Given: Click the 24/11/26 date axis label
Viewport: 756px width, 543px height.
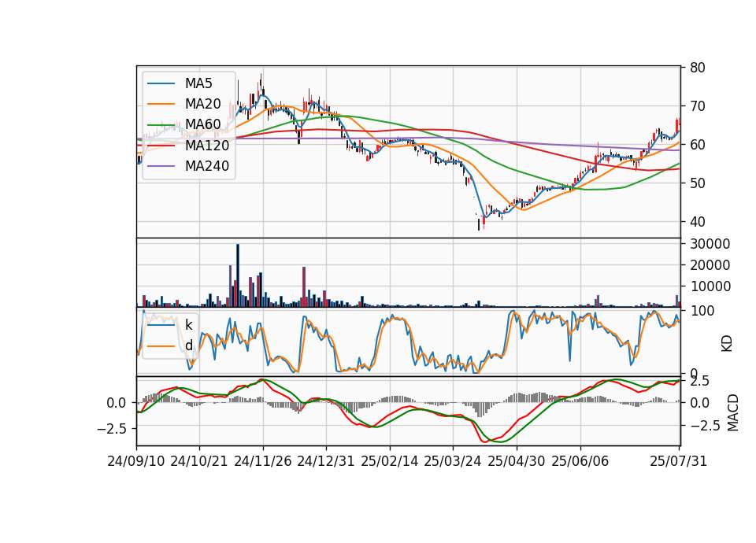Looking at the screenshot, I should coord(263,461).
